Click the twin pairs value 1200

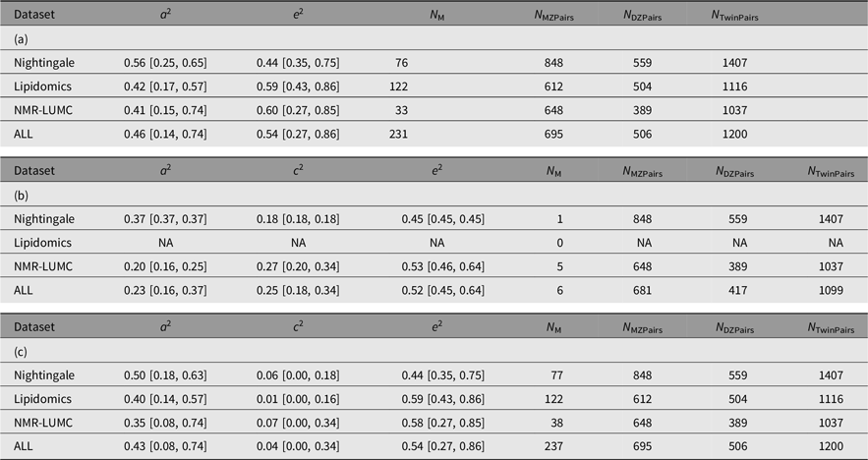click(x=733, y=134)
